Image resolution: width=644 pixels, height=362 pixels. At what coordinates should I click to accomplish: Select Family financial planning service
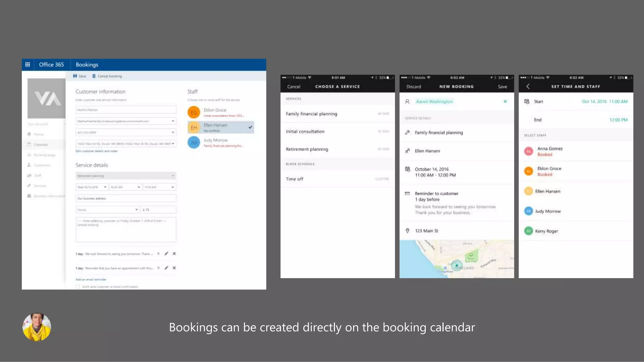pos(337,114)
